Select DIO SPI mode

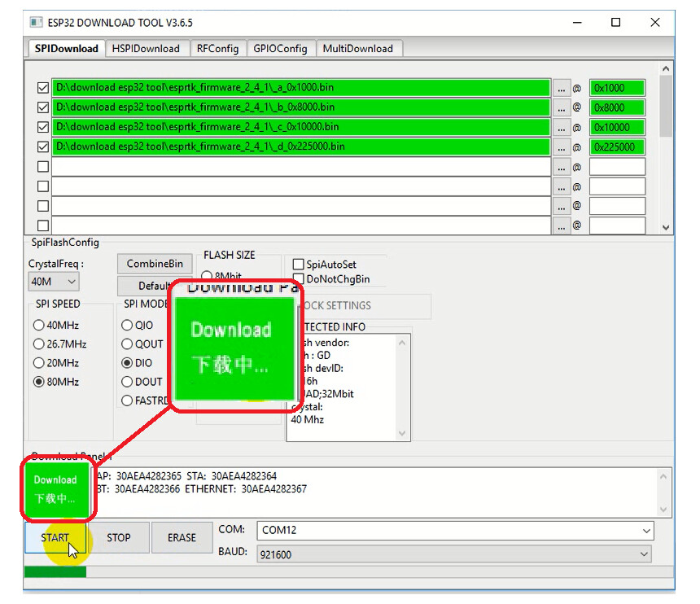(x=137, y=363)
